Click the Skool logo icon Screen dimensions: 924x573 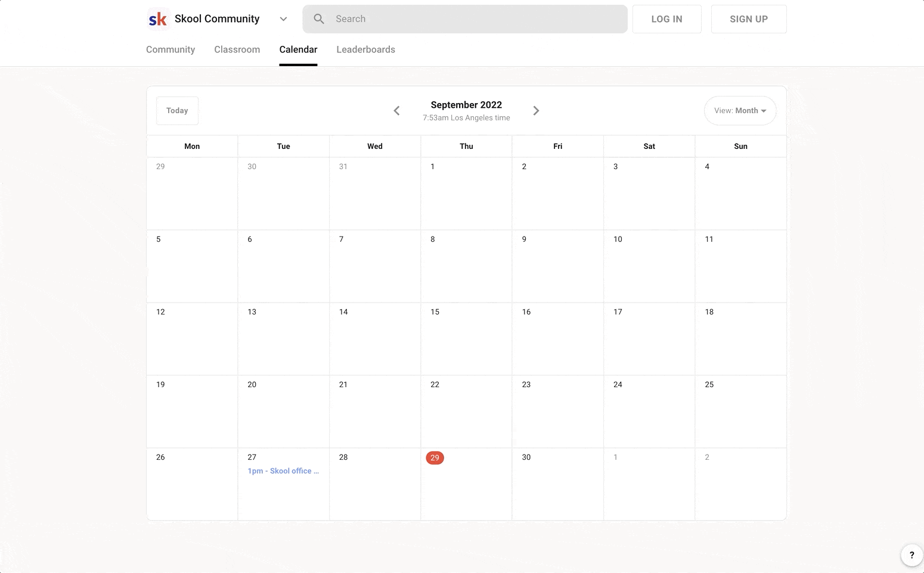click(x=158, y=19)
